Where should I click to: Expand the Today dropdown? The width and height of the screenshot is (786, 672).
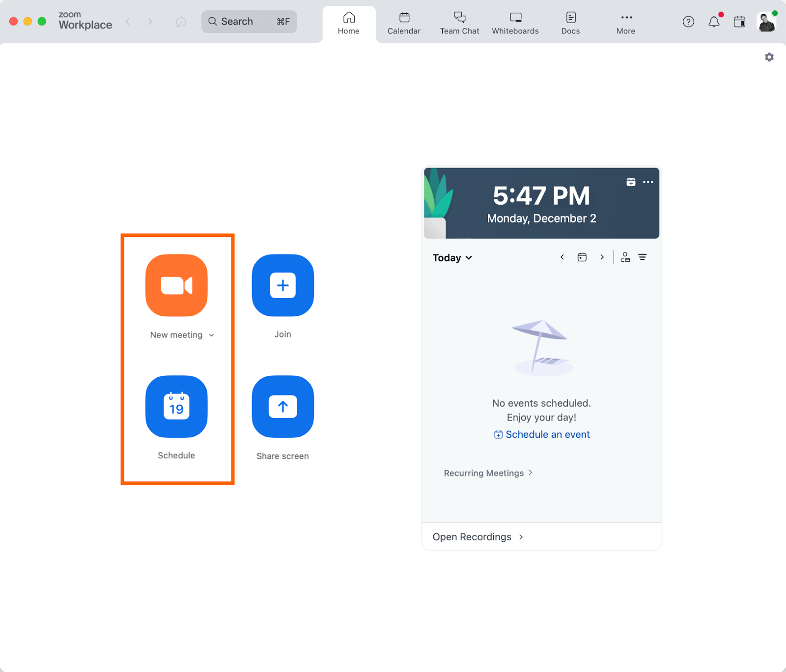coord(452,258)
